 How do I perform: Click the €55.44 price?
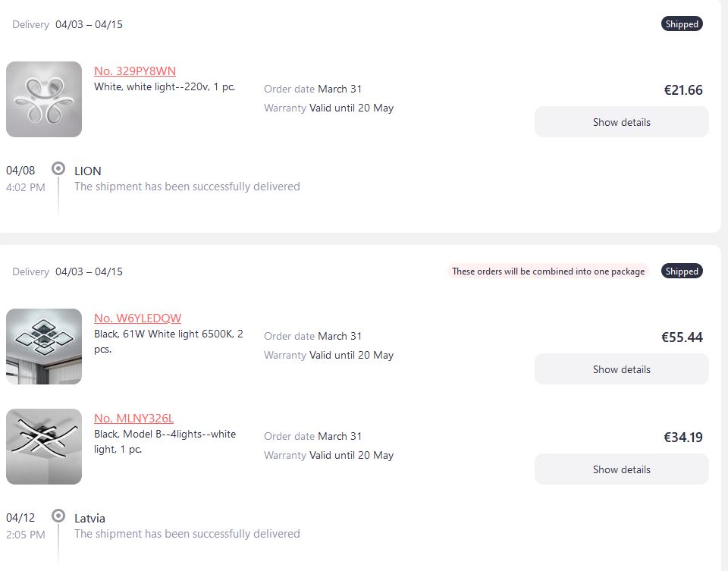(682, 337)
